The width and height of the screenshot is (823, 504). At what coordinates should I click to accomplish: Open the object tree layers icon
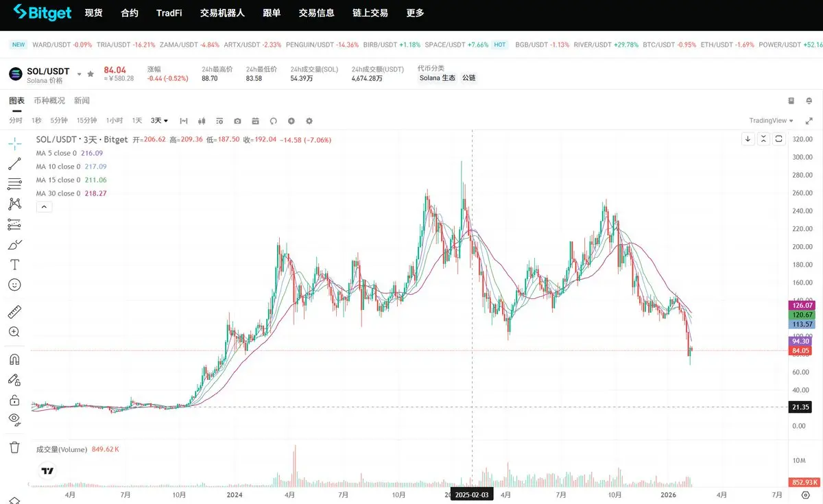(x=14, y=500)
